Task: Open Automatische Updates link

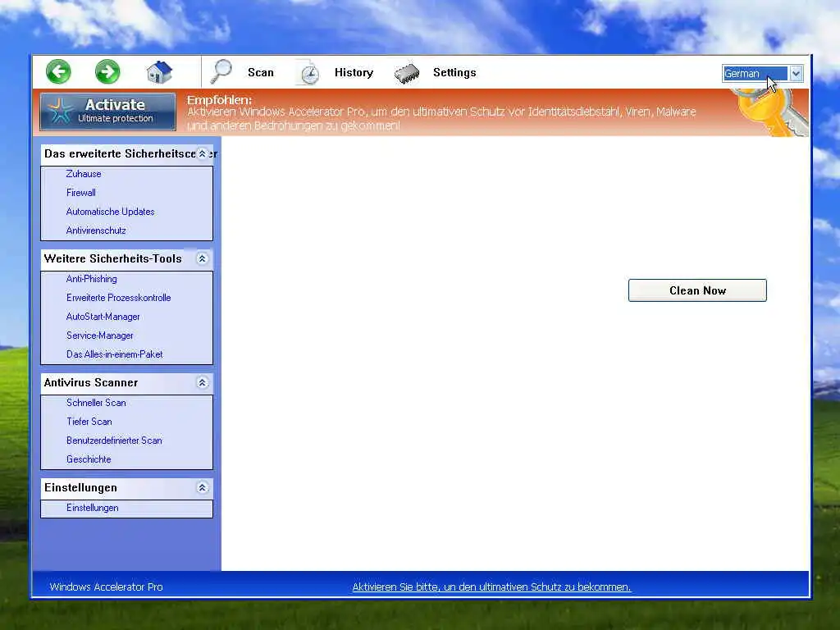Action: point(111,212)
